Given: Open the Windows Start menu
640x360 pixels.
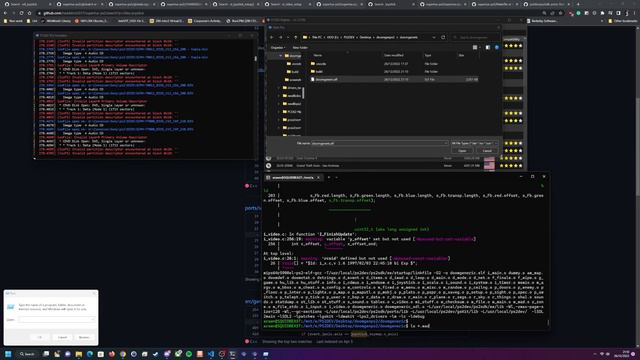Looking at the screenshot, I should coord(8,354).
